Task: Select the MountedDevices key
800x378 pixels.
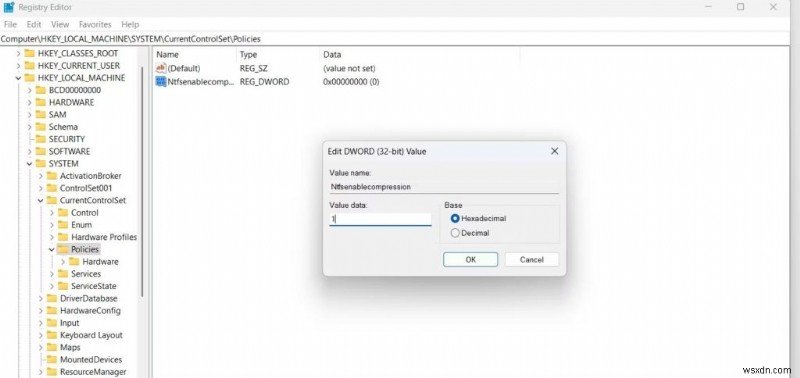Action: click(x=91, y=359)
